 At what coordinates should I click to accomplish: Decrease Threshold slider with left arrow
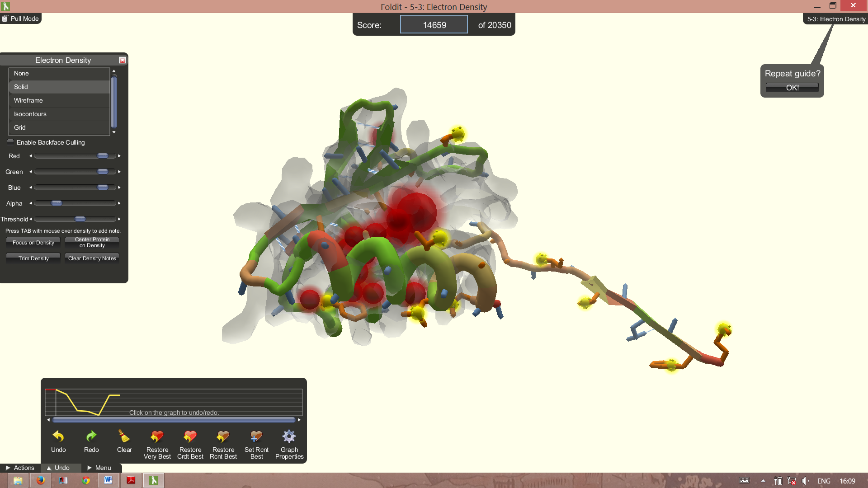[x=31, y=219]
